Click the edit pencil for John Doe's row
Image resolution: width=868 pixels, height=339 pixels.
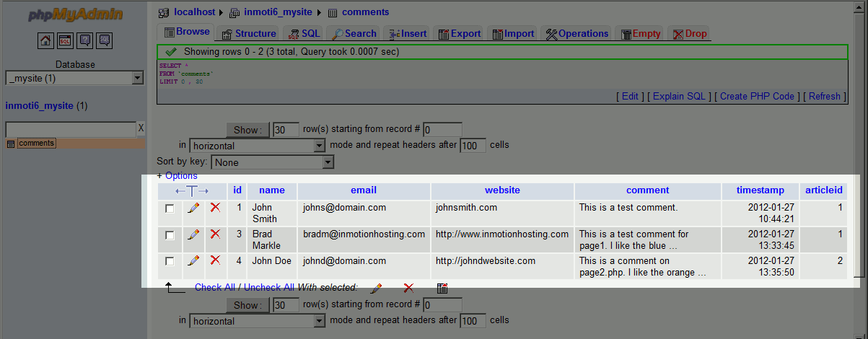pyautogui.click(x=193, y=261)
